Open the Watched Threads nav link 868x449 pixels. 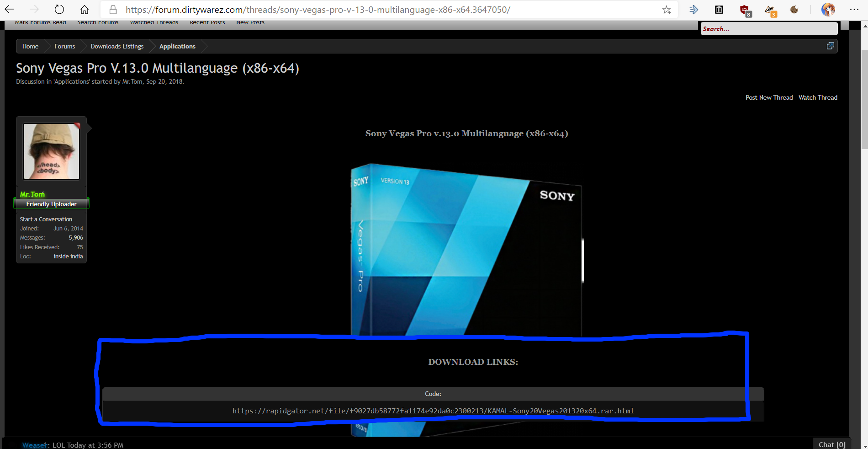point(154,22)
